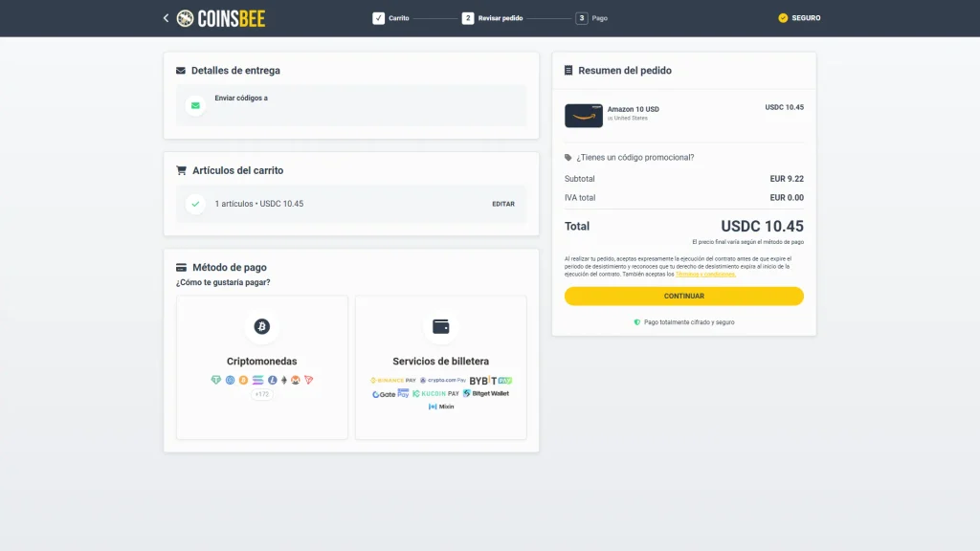Click the green mail circle icon
Screen dimensions: 980x551
(195, 105)
